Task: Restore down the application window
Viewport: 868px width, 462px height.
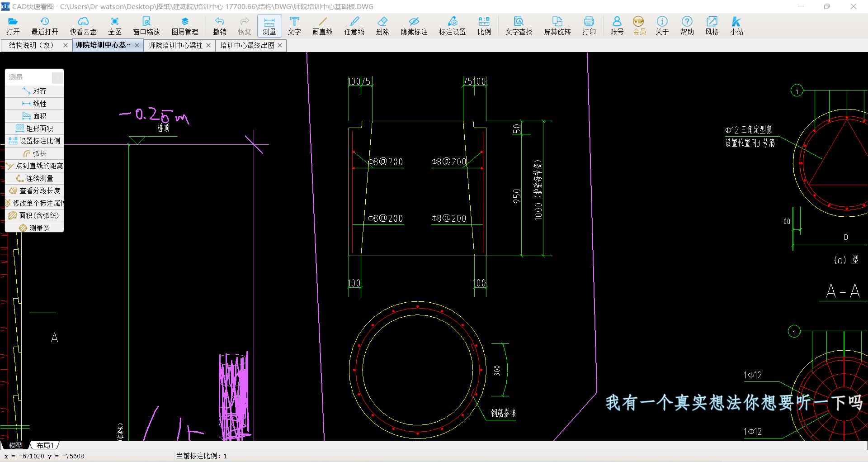Action: pos(827,6)
